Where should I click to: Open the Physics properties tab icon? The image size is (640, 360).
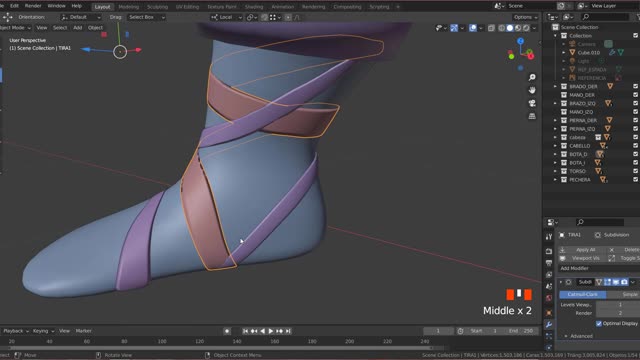point(549,348)
